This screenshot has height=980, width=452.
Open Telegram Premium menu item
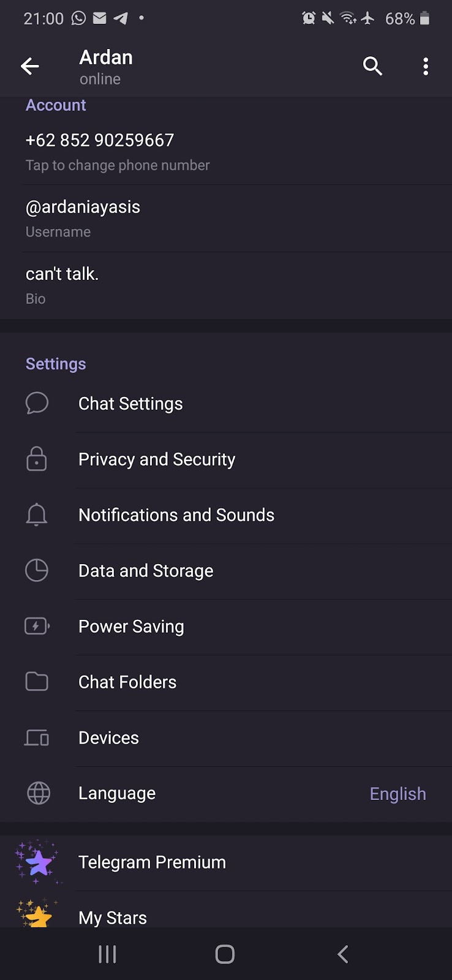tap(153, 862)
